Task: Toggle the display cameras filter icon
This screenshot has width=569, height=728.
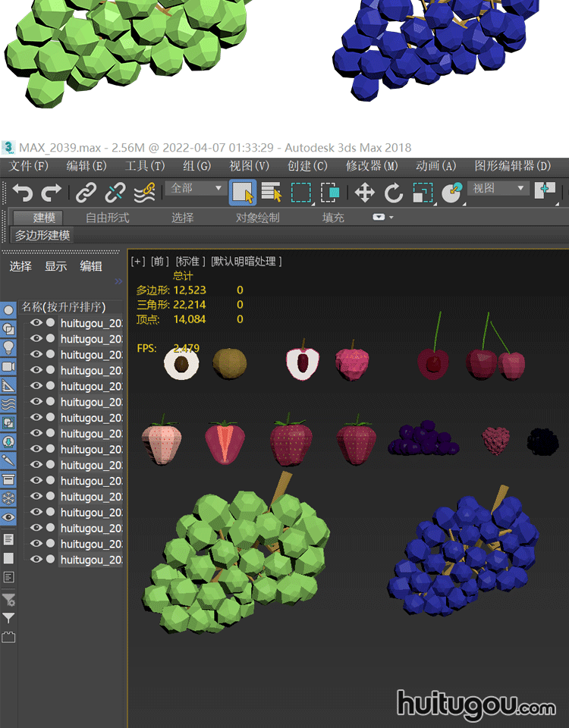Action: [8, 366]
